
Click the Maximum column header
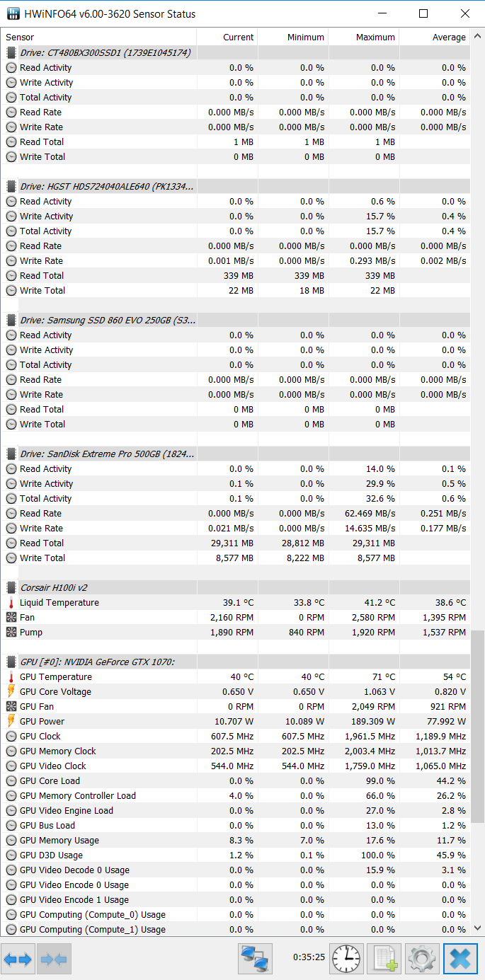[x=375, y=38]
